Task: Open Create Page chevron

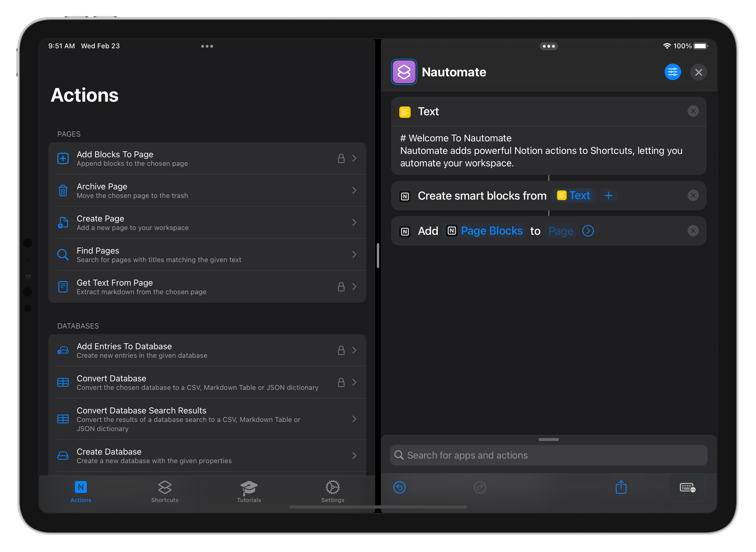Action: (354, 223)
